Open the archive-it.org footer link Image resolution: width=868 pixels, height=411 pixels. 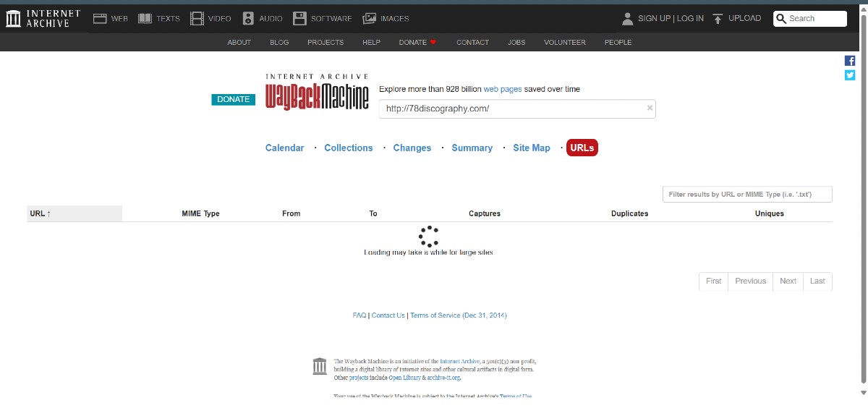[443, 378]
